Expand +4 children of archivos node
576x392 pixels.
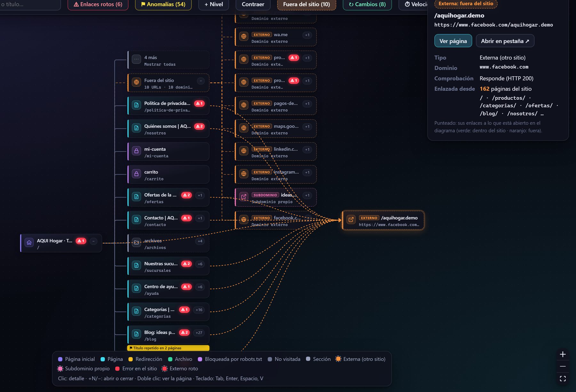tap(200, 241)
